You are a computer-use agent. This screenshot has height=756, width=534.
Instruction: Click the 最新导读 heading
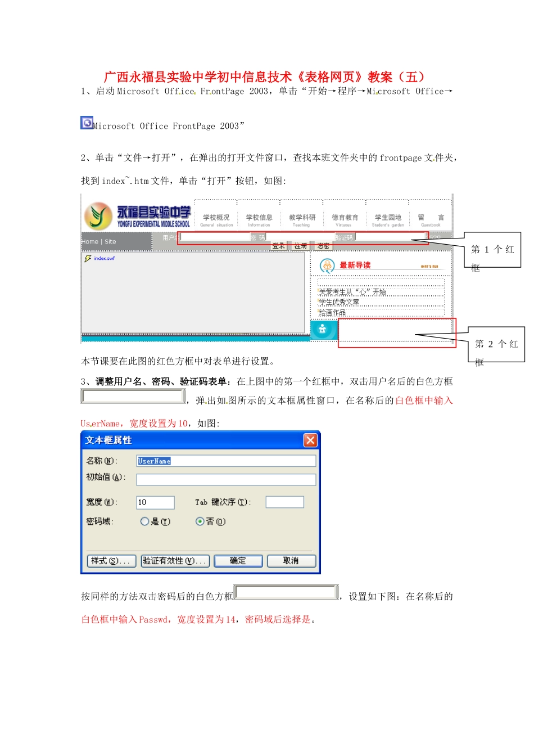(355, 265)
